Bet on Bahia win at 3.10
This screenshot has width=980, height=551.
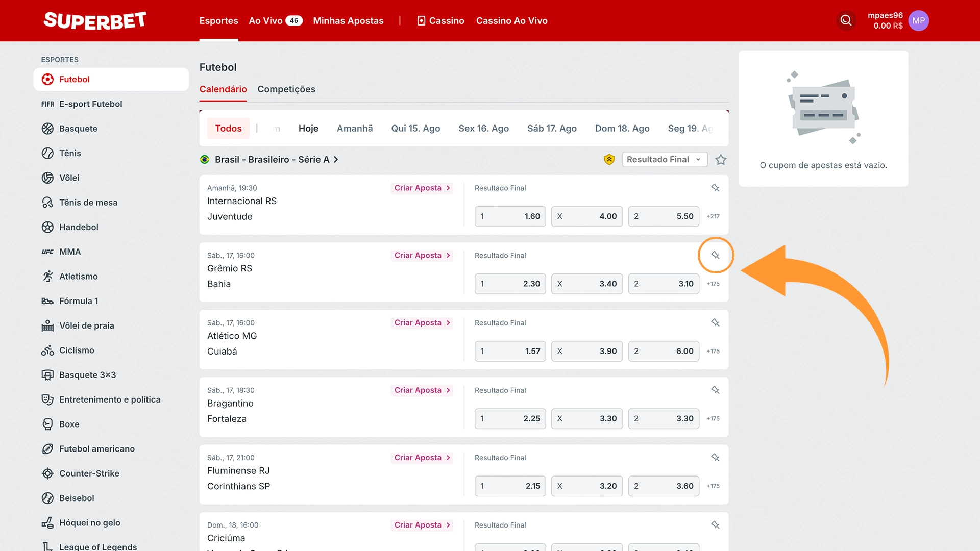tap(664, 284)
